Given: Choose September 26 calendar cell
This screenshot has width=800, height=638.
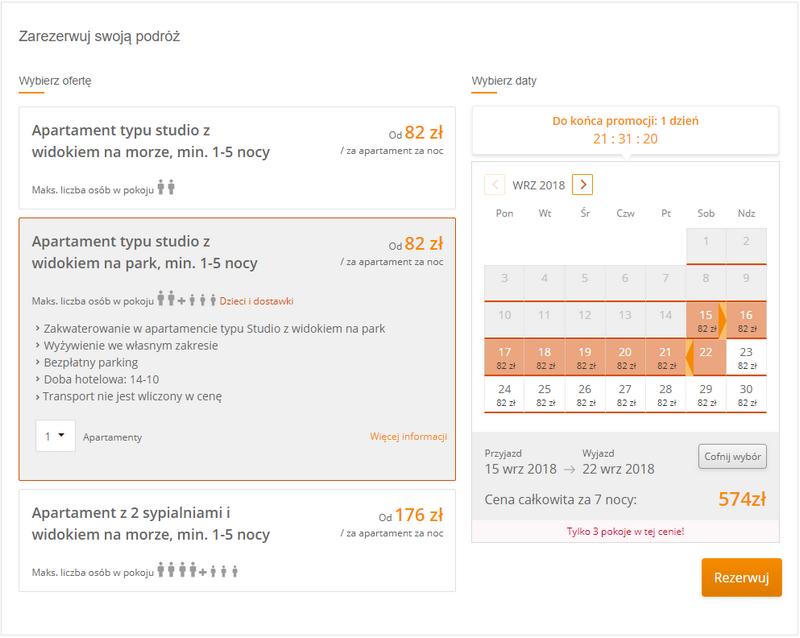Looking at the screenshot, I should point(585,395).
